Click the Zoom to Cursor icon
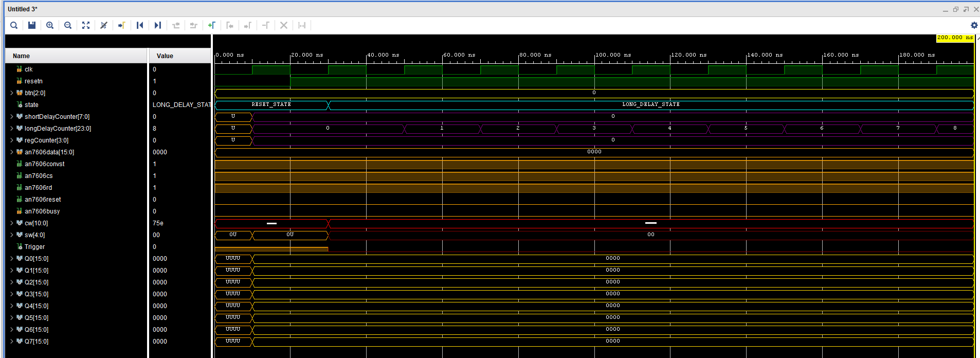Viewport: 980px width, 358px height. 104,25
